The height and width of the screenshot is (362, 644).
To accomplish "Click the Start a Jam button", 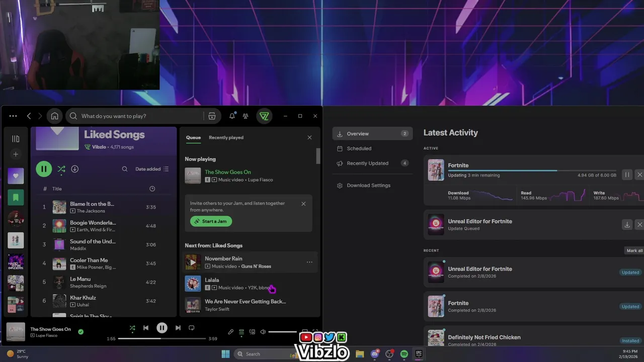I will [211, 221].
